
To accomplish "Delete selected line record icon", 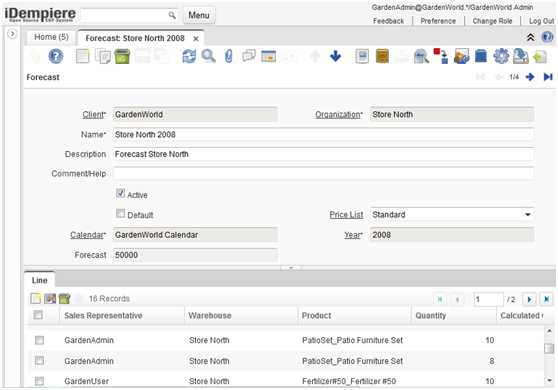I will tap(64, 299).
